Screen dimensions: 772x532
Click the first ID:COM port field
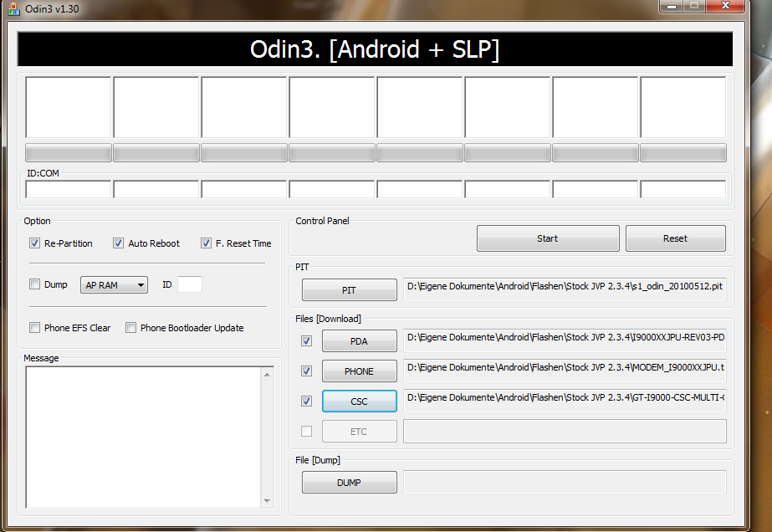pyautogui.click(x=69, y=189)
